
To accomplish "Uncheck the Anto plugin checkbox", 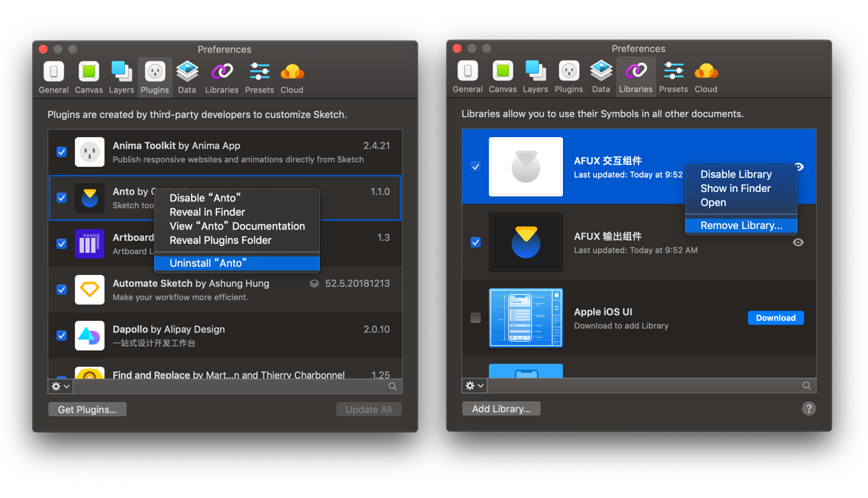I will pyautogui.click(x=61, y=198).
